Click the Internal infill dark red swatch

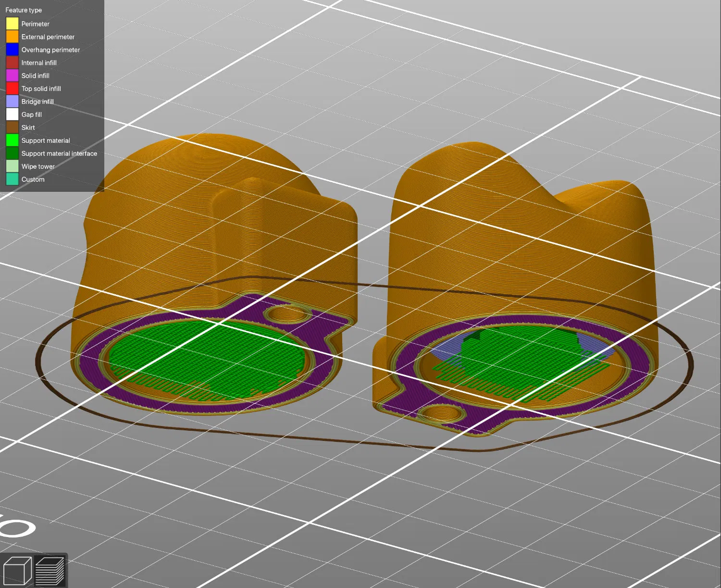[12, 63]
